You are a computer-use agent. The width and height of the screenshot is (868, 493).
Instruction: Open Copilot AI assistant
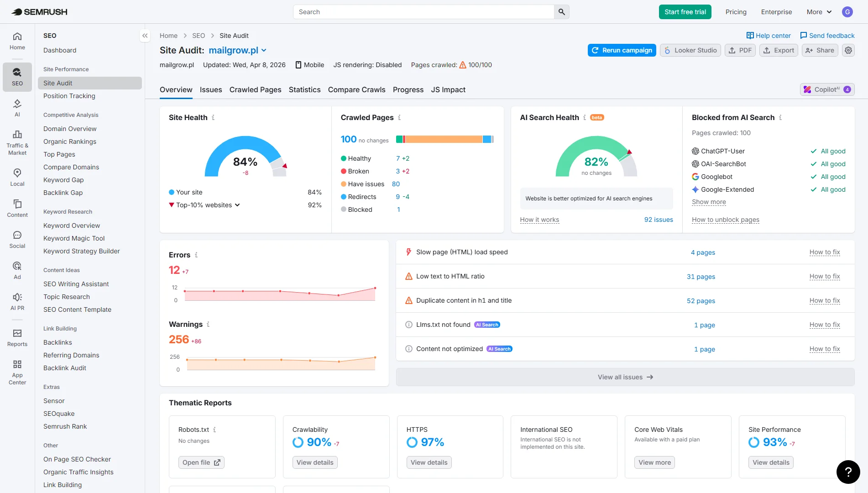click(826, 89)
